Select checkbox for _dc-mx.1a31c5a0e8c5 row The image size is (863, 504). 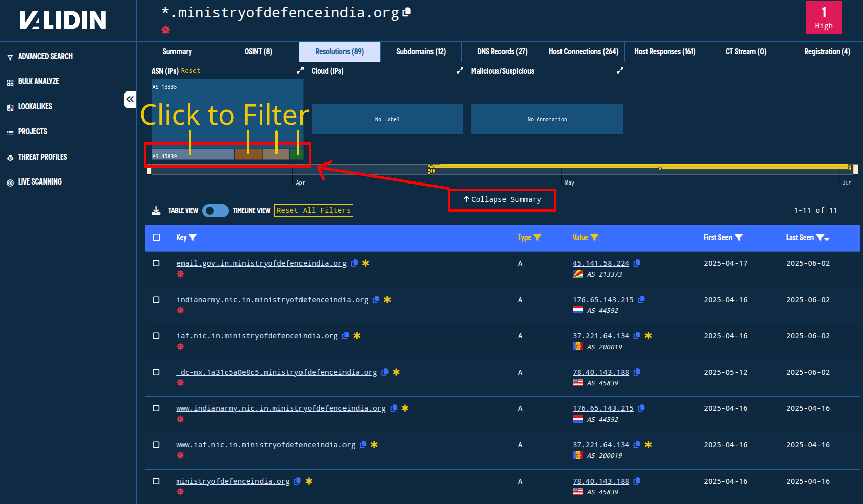pos(156,372)
